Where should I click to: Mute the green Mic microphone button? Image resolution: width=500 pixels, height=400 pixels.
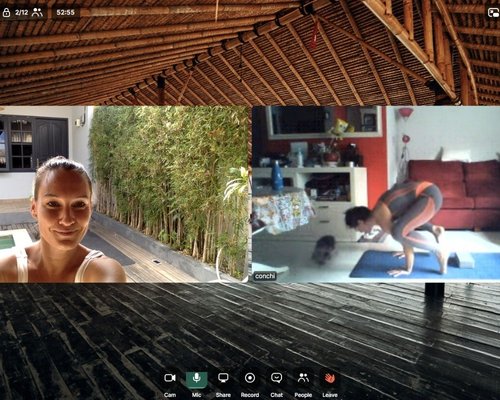click(196, 379)
